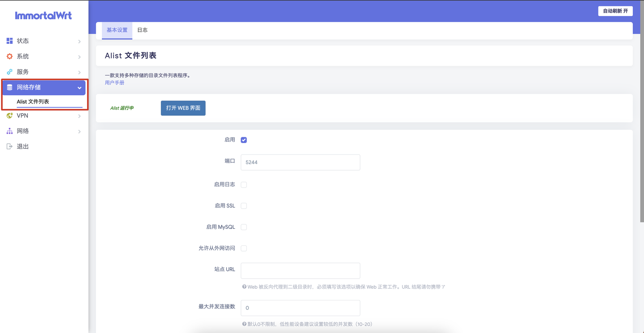Open the 用户手册 link
644x333 pixels.
tap(114, 83)
